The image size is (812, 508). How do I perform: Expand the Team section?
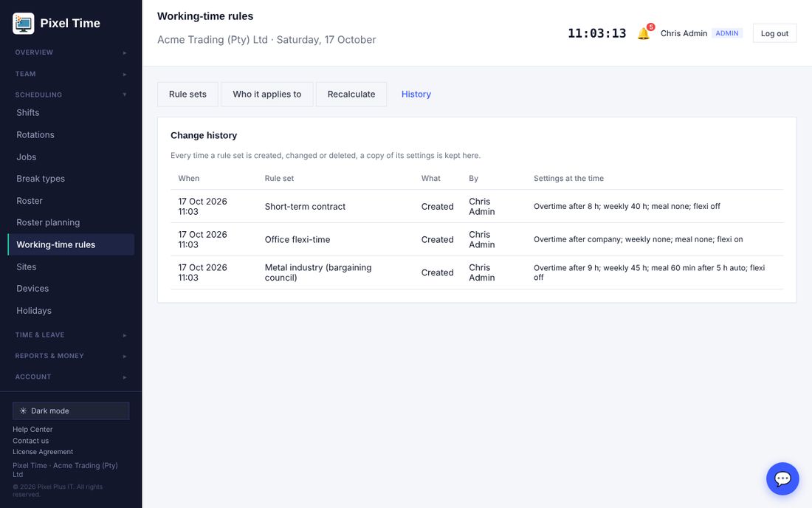click(x=71, y=74)
